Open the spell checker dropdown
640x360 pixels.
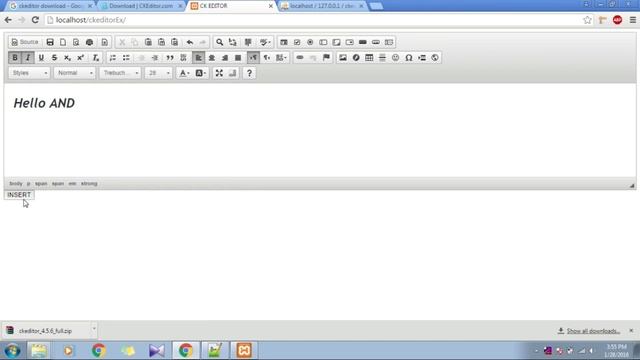(265, 42)
